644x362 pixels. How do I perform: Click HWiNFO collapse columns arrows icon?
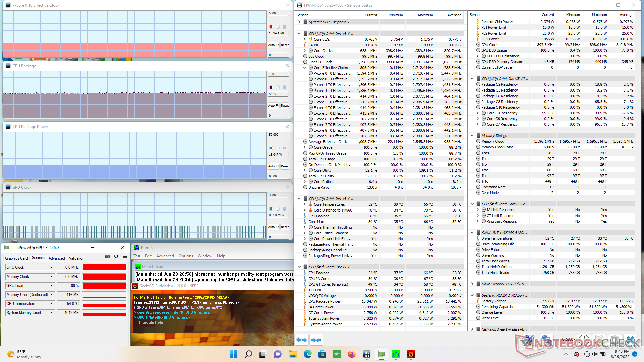click(316, 340)
